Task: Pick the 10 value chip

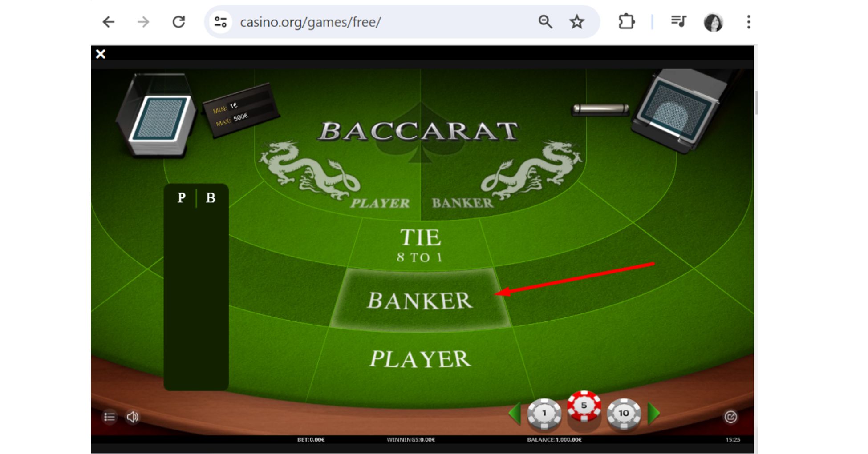Action: [624, 414]
